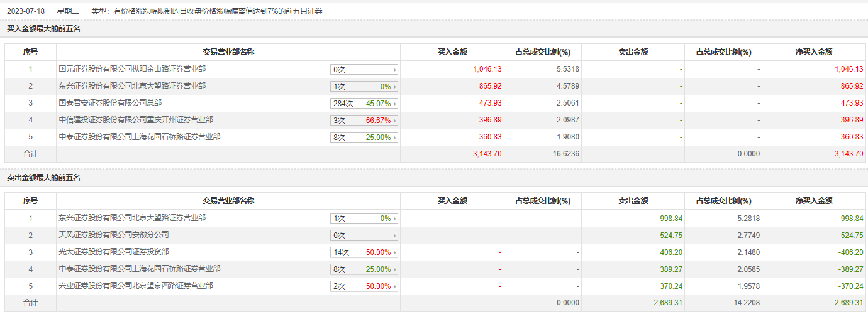Open 中泰证券上海花园石桥路 link in buy table
868x314 pixels.
tap(140, 137)
